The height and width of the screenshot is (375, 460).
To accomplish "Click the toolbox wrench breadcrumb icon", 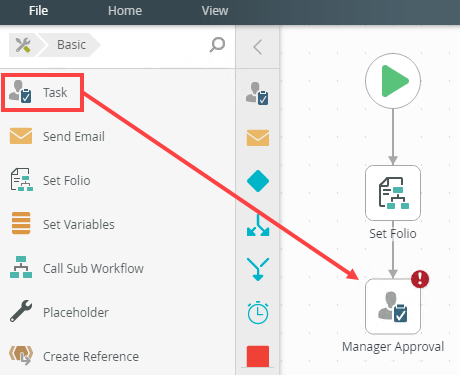I will click(23, 45).
